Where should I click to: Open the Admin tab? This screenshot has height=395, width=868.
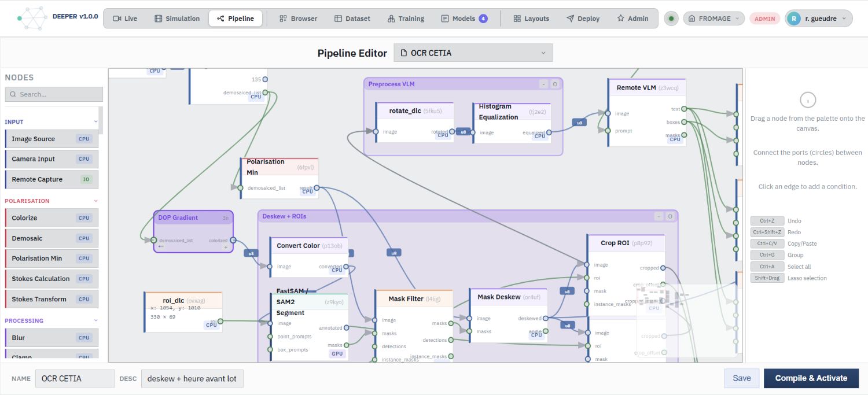(x=632, y=19)
